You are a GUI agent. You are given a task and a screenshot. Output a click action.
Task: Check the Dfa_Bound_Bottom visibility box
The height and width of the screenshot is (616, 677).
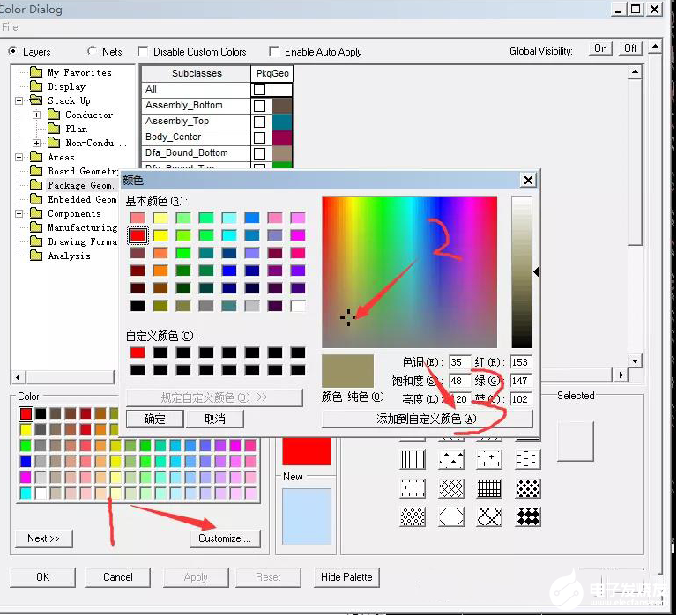tap(259, 153)
